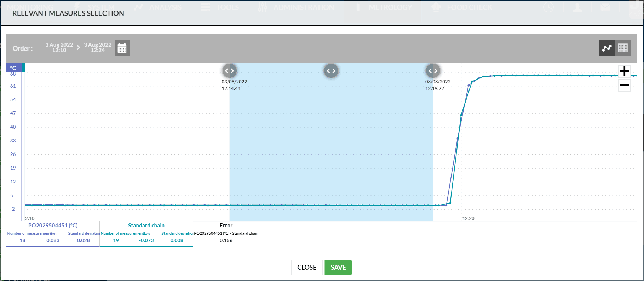Click the 12:20 time axis label
Screen dimensions: 644x281
click(x=468, y=218)
